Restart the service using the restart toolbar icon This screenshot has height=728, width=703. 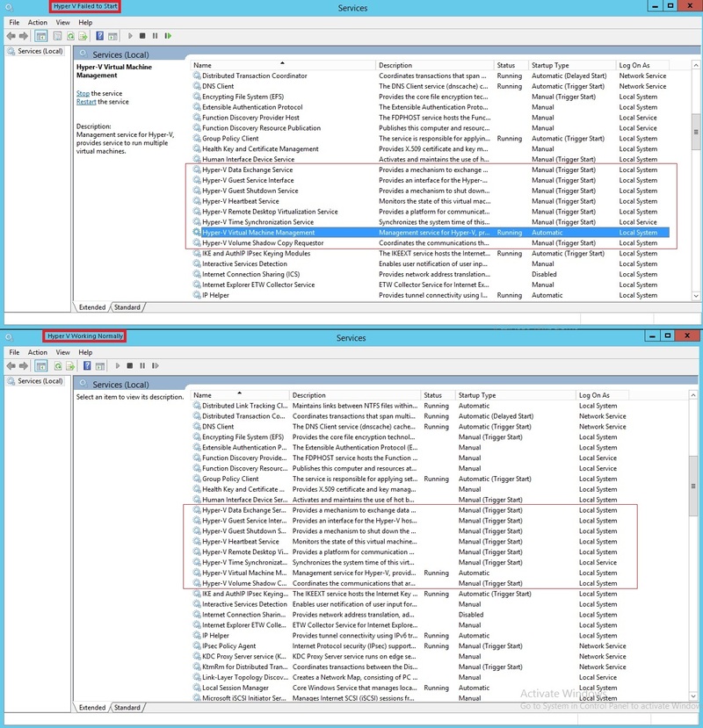coord(167,35)
